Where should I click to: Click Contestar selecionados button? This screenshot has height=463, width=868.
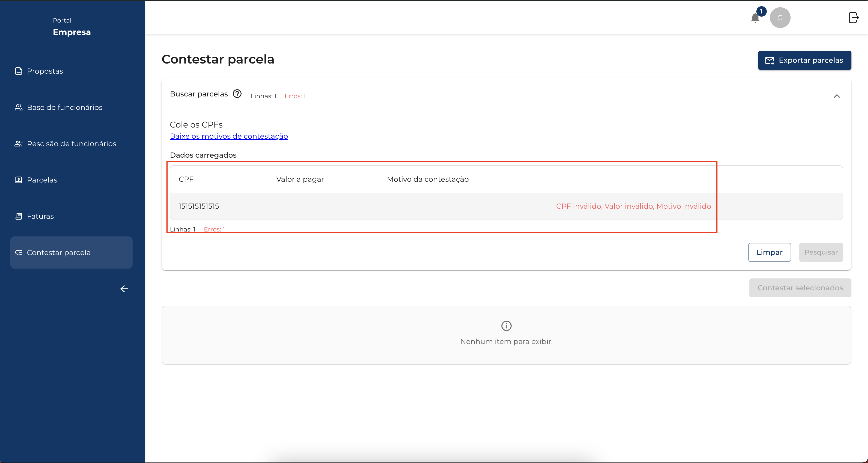800,288
